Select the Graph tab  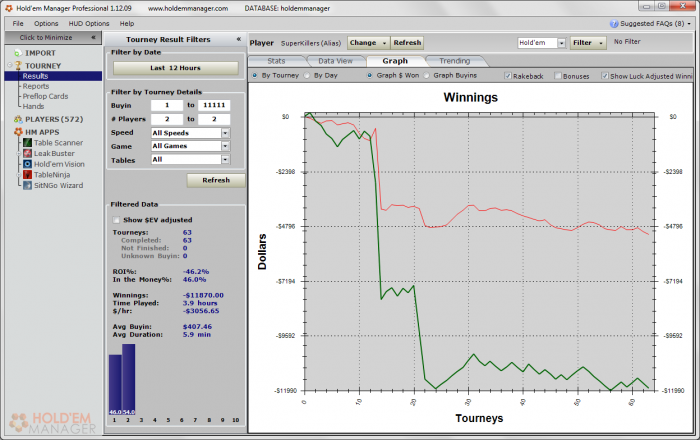click(x=395, y=61)
